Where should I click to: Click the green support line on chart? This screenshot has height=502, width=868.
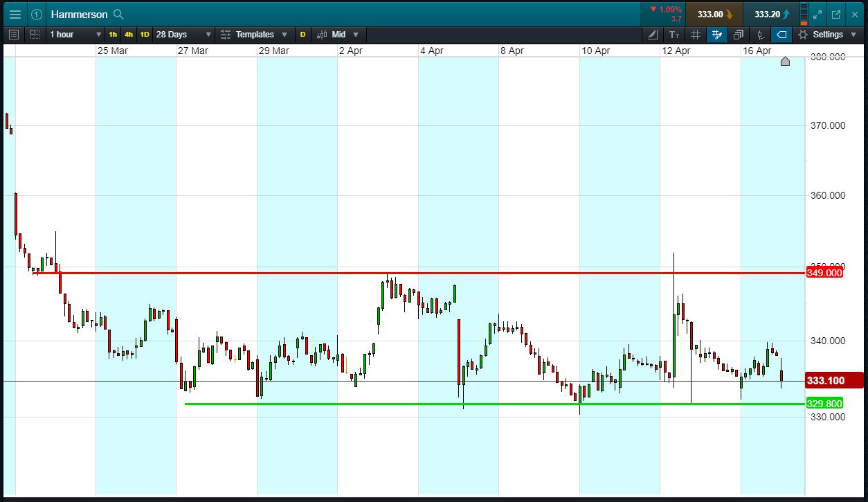click(495, 404)
